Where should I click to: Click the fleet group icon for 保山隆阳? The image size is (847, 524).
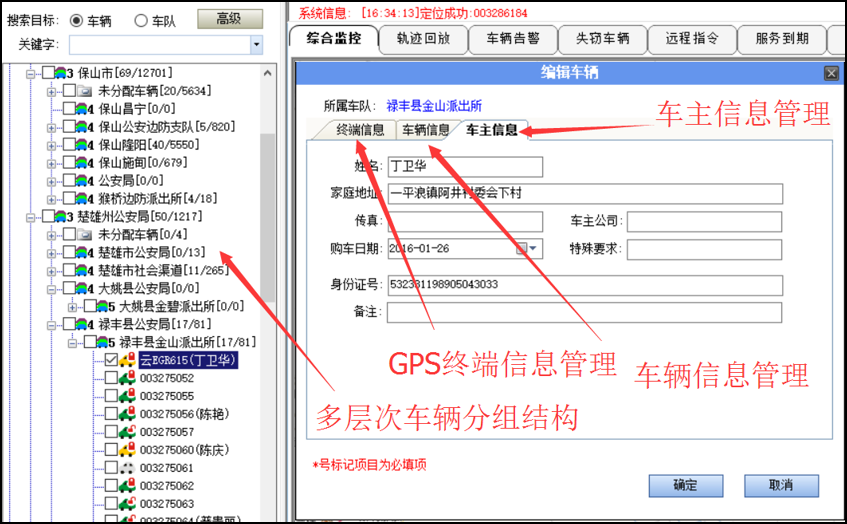coord(84,145)
